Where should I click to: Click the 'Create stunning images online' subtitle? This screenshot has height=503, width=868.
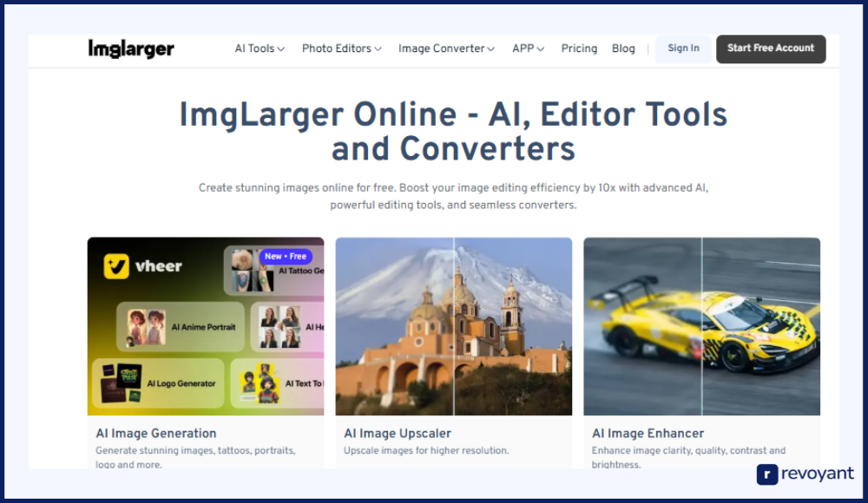(453, 197)
